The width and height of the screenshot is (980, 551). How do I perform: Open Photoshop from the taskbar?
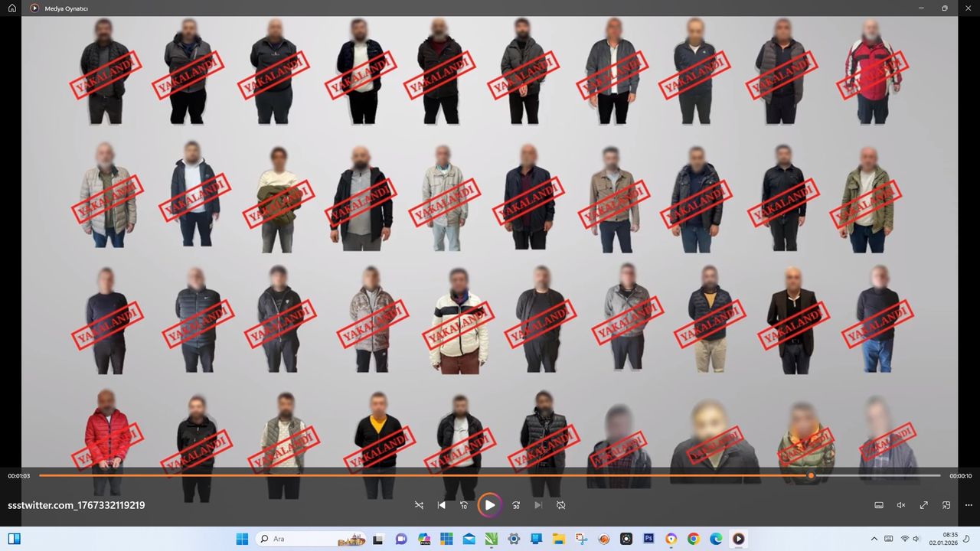(648, 539)
